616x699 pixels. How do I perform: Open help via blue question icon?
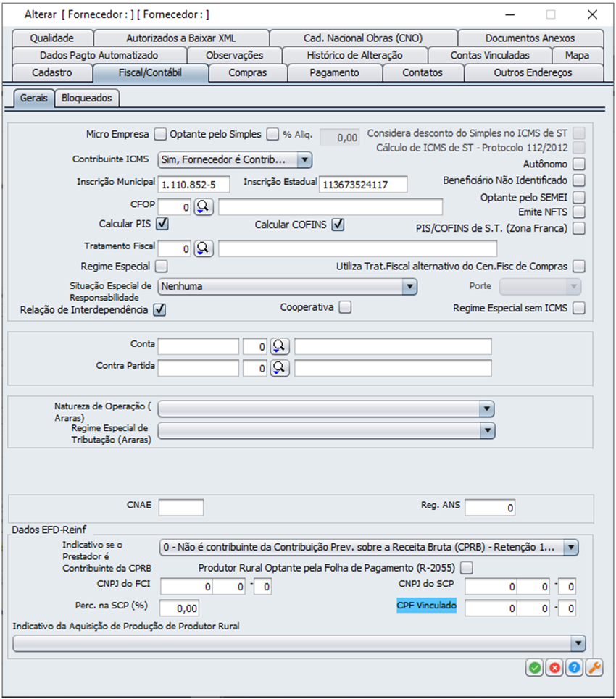pos(575,667)
